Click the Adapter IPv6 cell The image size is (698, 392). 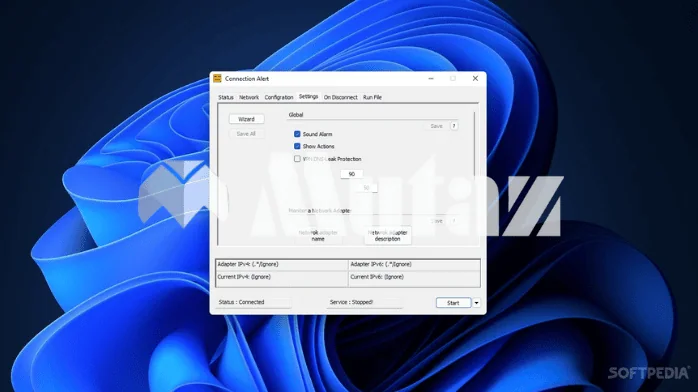(414, 264)
